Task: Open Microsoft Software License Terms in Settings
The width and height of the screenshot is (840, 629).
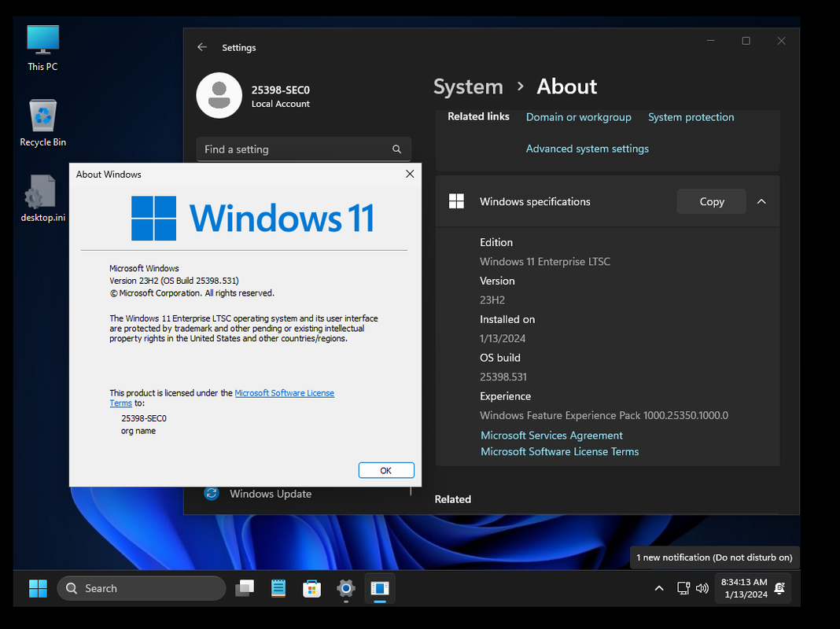Action: coord(559,451)
